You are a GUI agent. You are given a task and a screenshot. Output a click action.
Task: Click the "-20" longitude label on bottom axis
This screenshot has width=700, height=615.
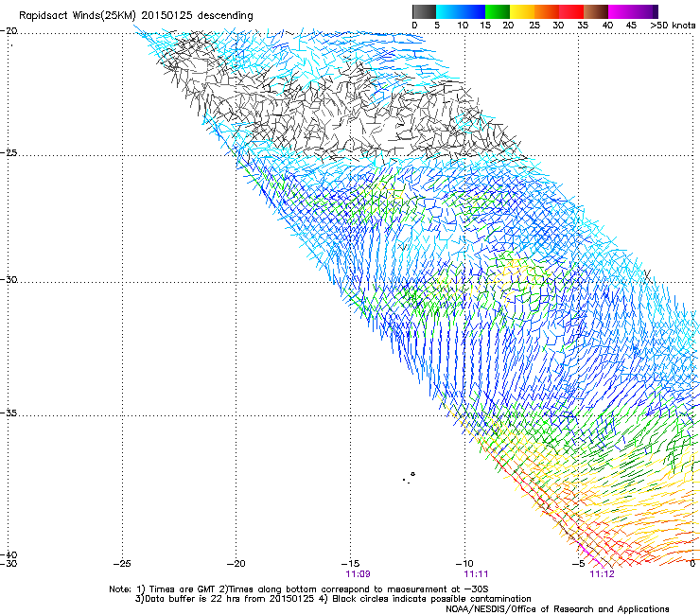236,563
